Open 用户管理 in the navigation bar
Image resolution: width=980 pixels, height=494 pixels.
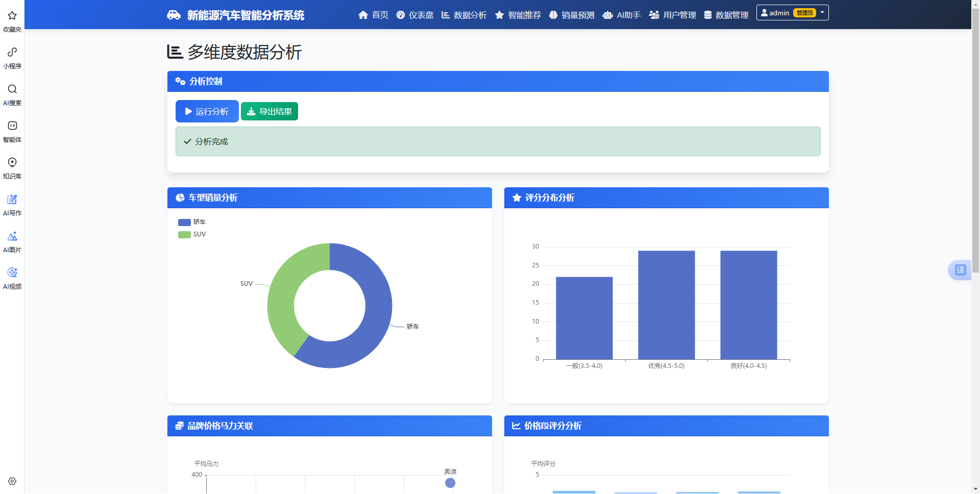[x=673, y=15]
